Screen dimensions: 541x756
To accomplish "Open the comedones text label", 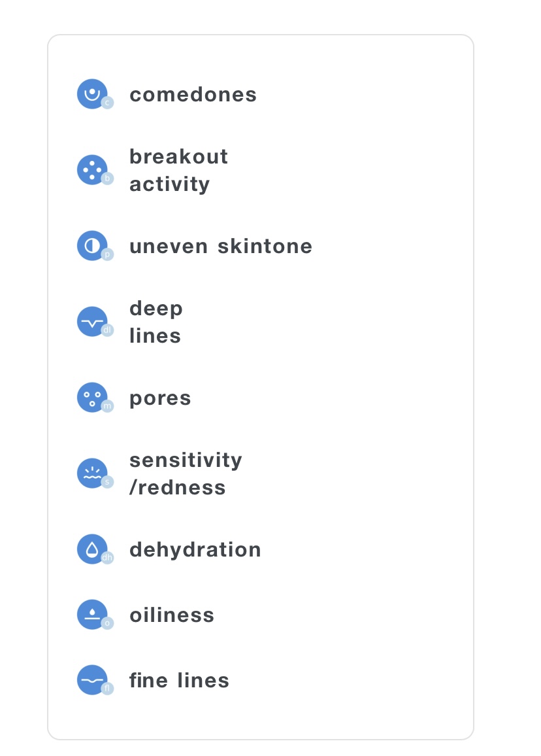I will [x=193, y=94].
